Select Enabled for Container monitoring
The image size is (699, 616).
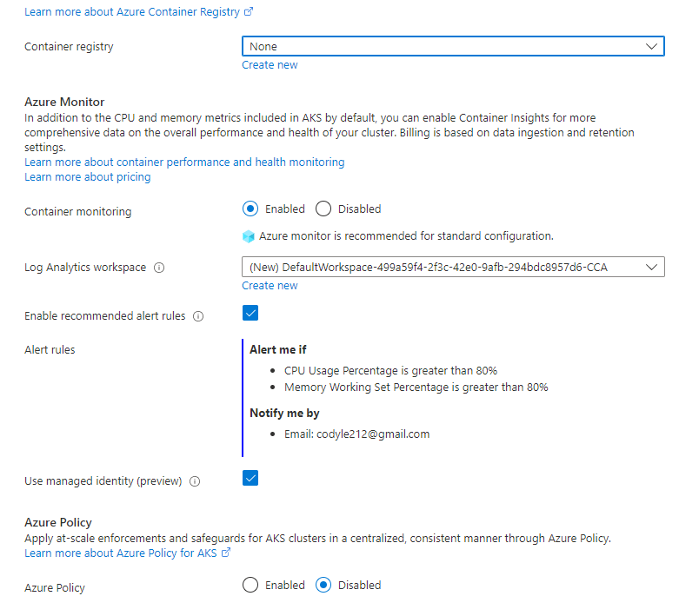(250, 209)
